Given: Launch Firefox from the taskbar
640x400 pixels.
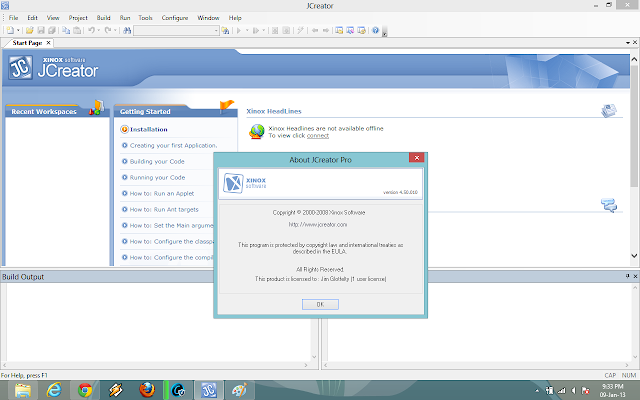Looking at the screenshot, I should tap(147, 390).
